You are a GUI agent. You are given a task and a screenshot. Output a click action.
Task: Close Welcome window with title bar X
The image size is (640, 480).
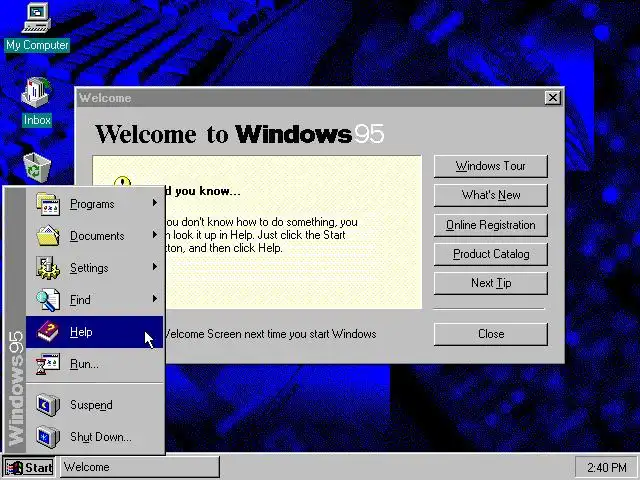click(553, 98)
